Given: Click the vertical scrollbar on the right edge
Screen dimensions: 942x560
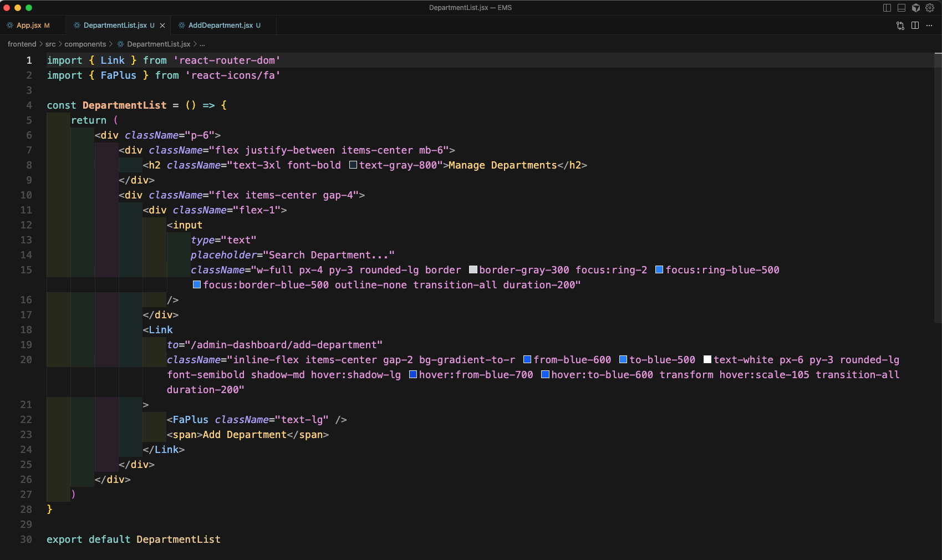Looking at the screenshot, I should pos(938,187).
